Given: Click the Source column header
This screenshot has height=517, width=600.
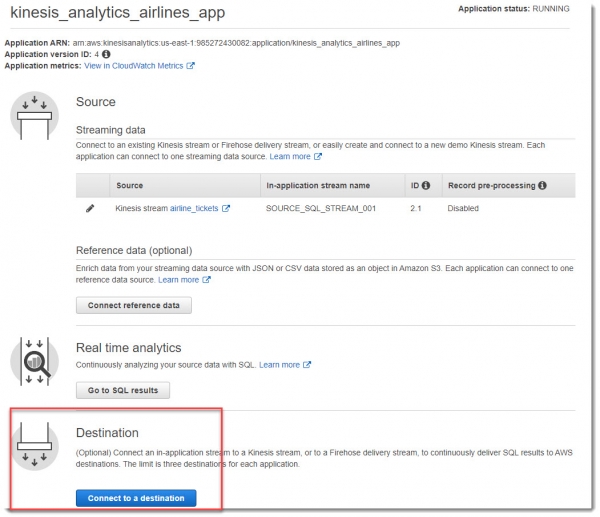Looking at the screenshot, I should 130,186.
